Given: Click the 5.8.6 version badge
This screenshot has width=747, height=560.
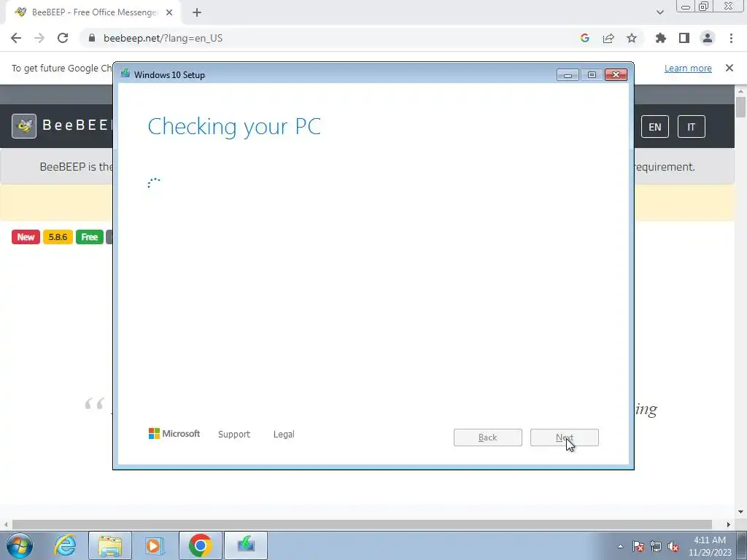Looking at the screenshot, I should [58, 237].
